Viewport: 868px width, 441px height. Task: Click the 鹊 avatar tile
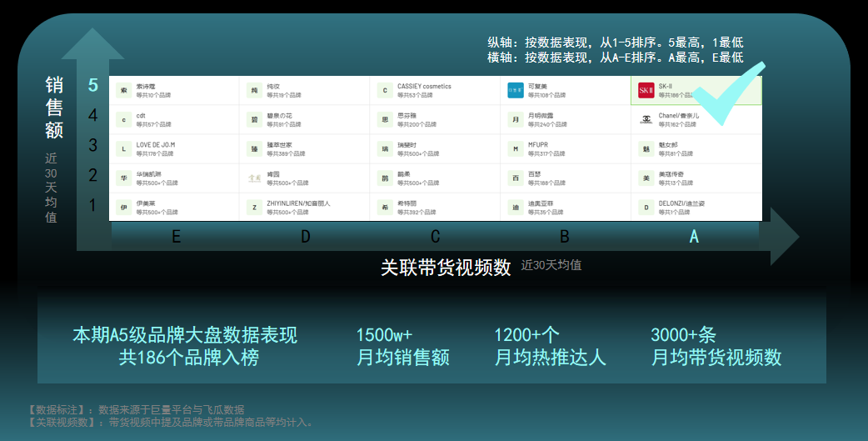point(385,178)
